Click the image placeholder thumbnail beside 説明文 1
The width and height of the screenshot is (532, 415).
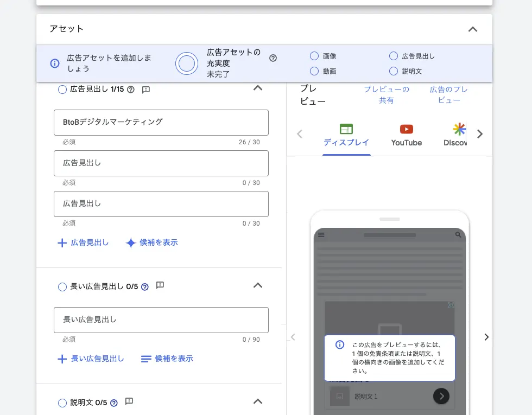(x=340, y=396)
